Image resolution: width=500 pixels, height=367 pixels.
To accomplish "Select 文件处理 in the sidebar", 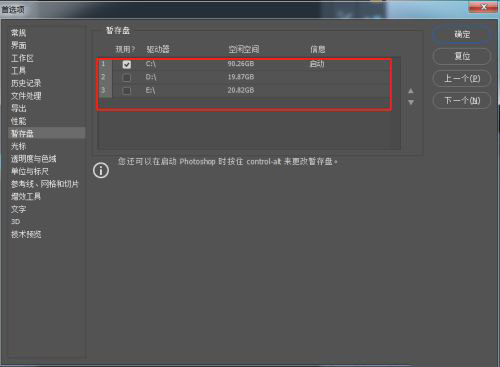I will [x=26, y=96].
